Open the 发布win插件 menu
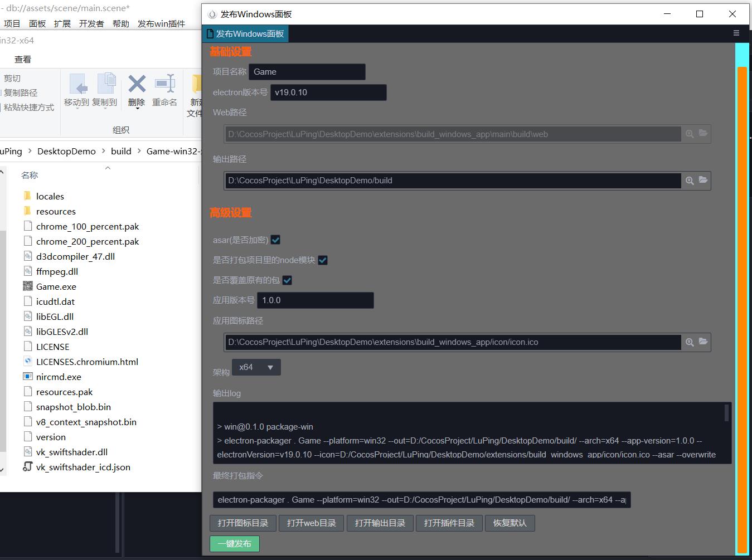The image size is (752, 560). (x=161, y=23)
